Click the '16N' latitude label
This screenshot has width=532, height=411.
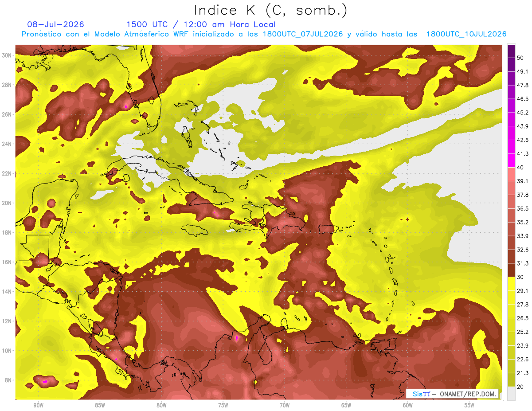tap(7, 262)
